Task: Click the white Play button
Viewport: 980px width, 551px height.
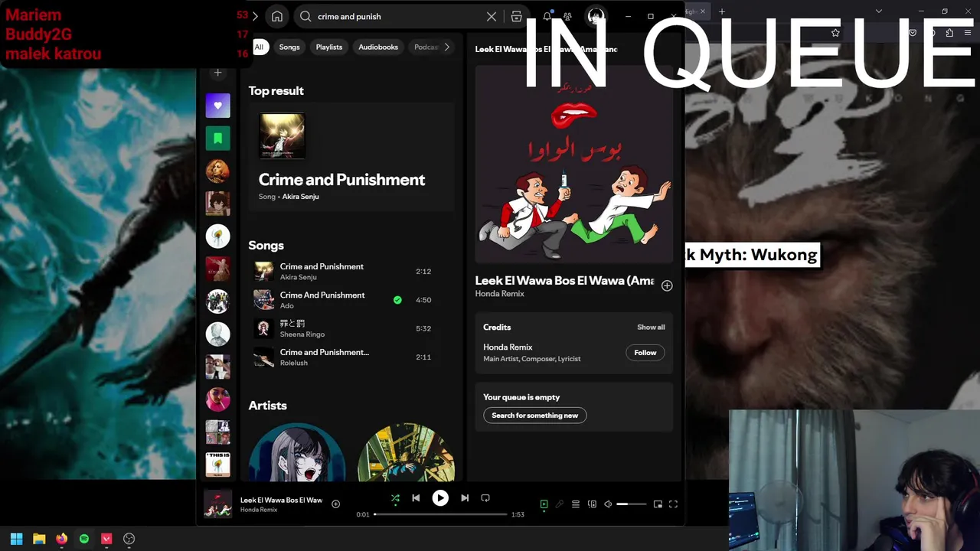Action: click(440, 497)
